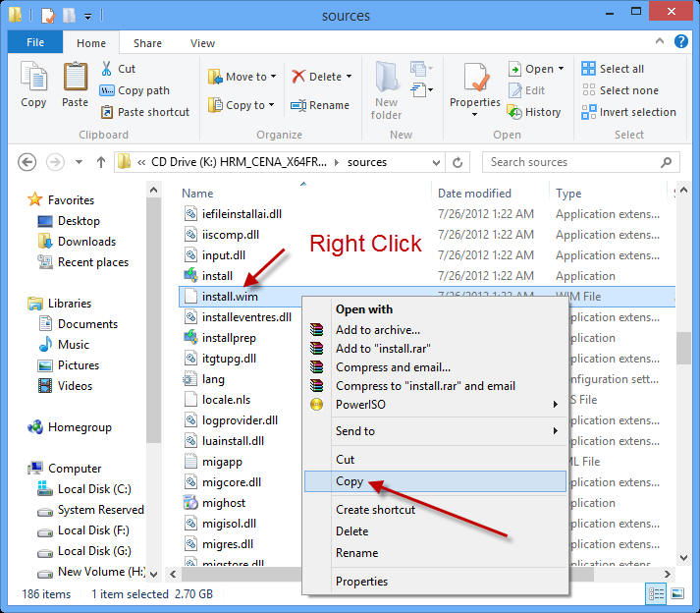The width and height of the screenshot is (700, 613).
Task: Open Documents library in sidebar
Action: [x=79, y=323]
